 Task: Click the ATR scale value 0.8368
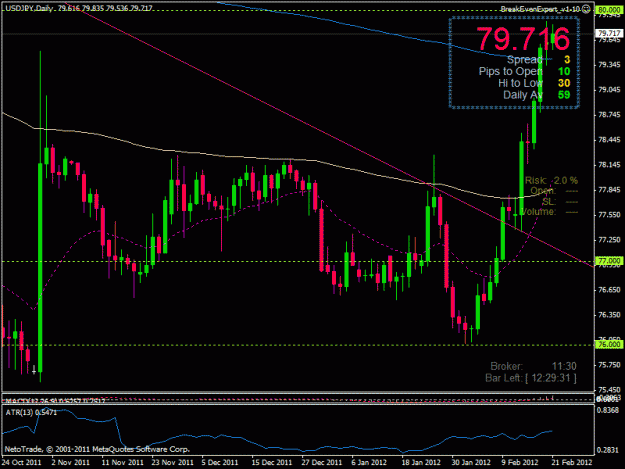point(609,410)
